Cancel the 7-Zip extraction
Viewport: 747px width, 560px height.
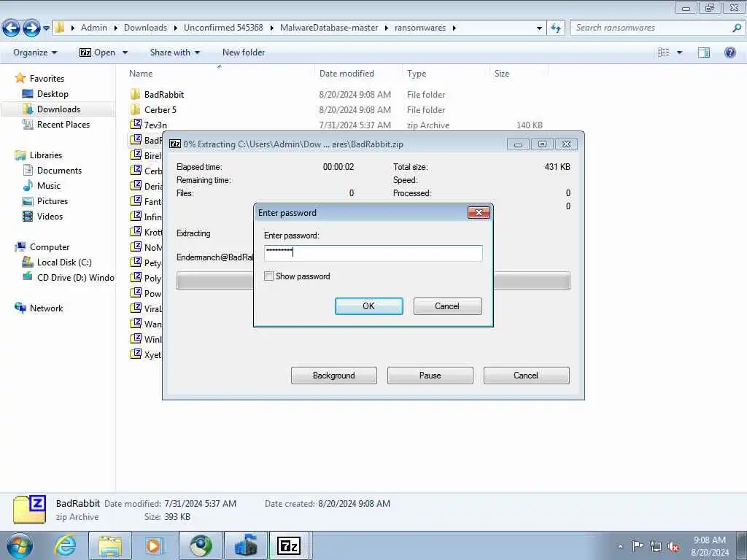point(526,376)
